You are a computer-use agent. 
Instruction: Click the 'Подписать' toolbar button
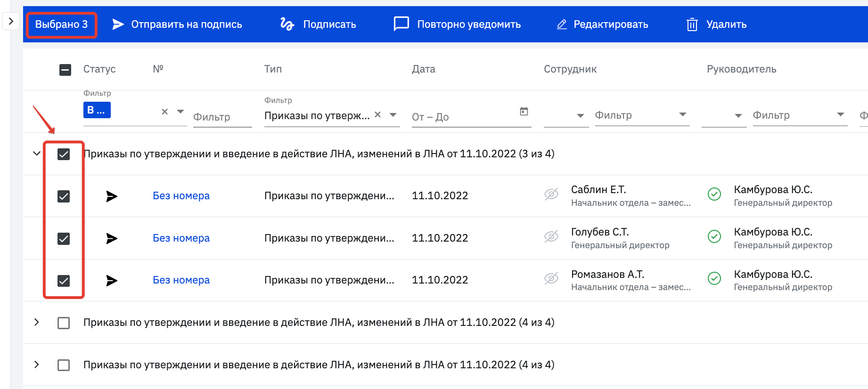(318, 24)
